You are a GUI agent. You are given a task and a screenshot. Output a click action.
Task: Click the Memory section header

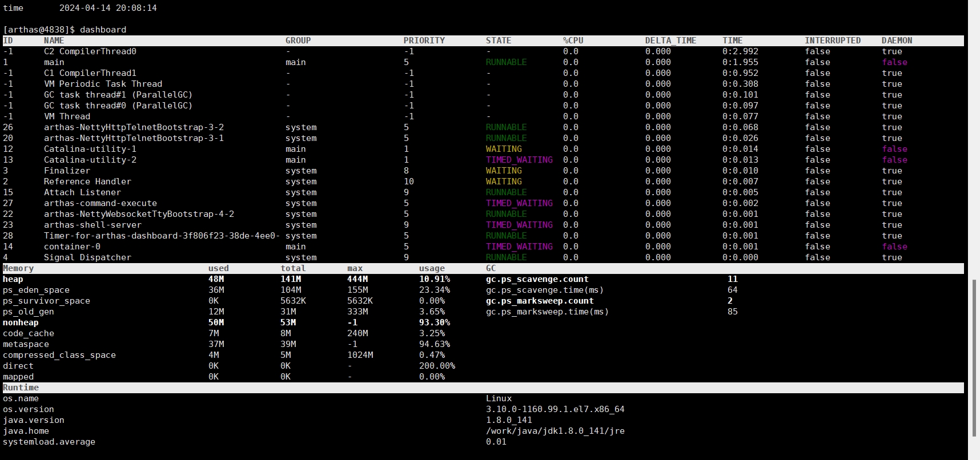(18, 268)
